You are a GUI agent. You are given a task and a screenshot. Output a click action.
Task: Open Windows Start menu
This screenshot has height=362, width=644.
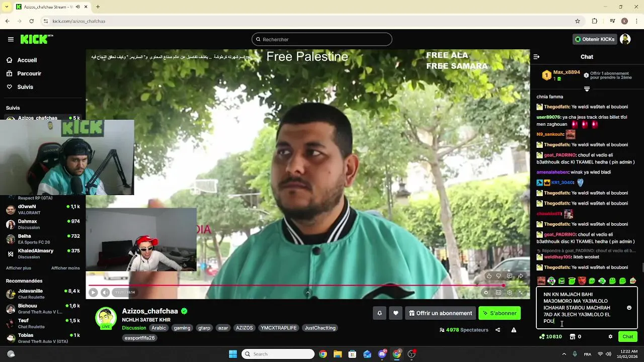[232, 354]
